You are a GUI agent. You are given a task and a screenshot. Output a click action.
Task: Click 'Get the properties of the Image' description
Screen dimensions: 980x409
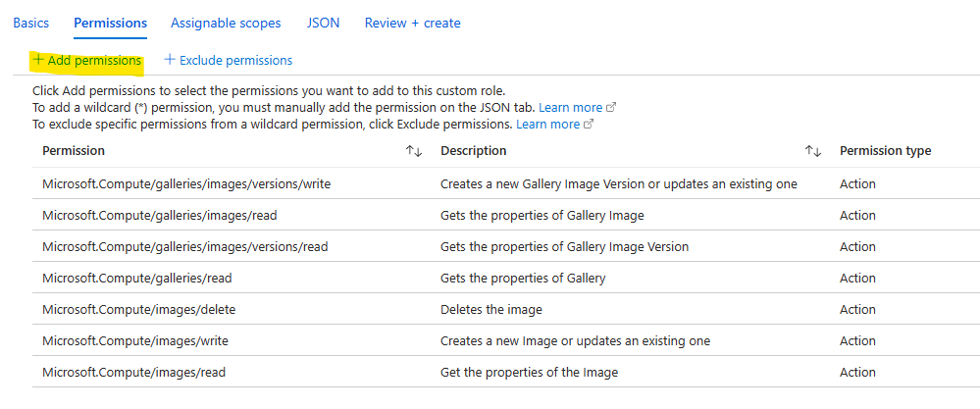pyautogui.click(x=529, y=372)
